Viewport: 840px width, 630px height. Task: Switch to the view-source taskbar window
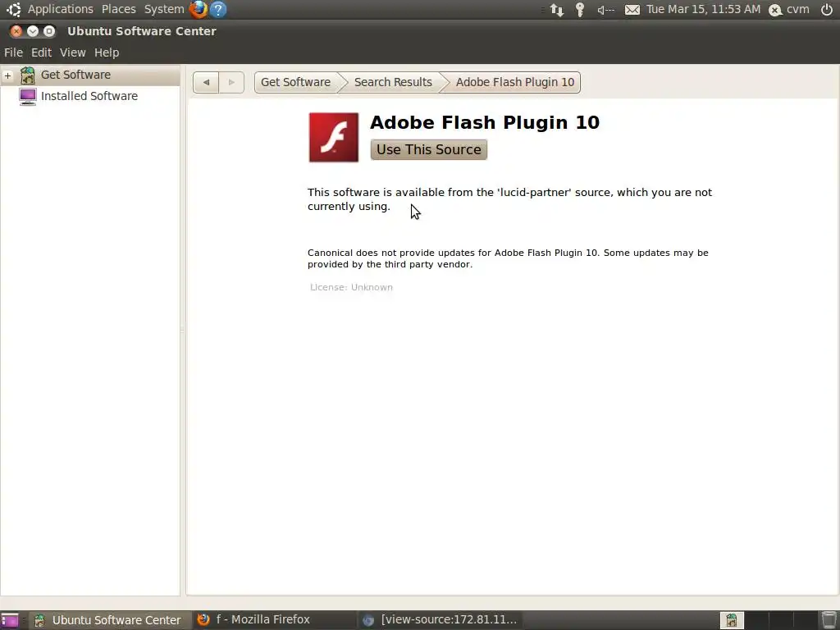coord(440,620)
